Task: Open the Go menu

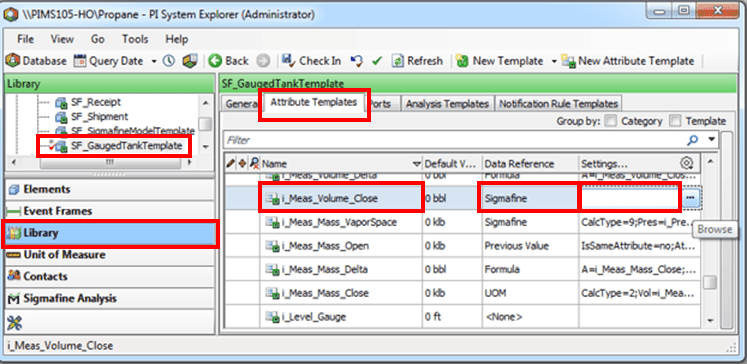Action: coord(98,39)
